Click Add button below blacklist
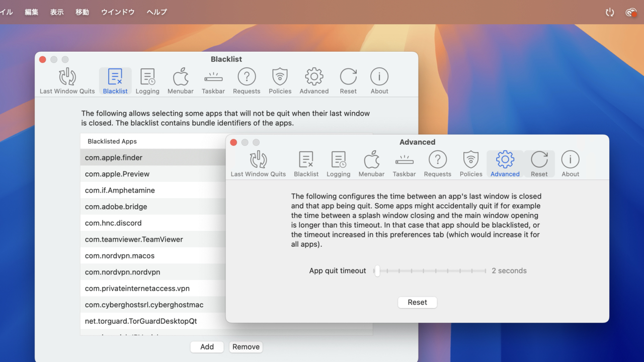Viewport: 644px width, 362px height. point(207,347)
